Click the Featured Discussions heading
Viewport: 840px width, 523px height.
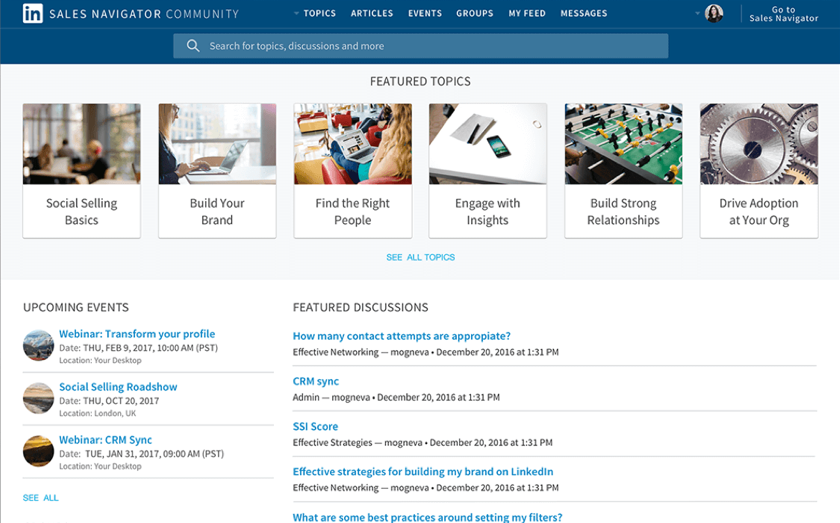click(361, 308)
